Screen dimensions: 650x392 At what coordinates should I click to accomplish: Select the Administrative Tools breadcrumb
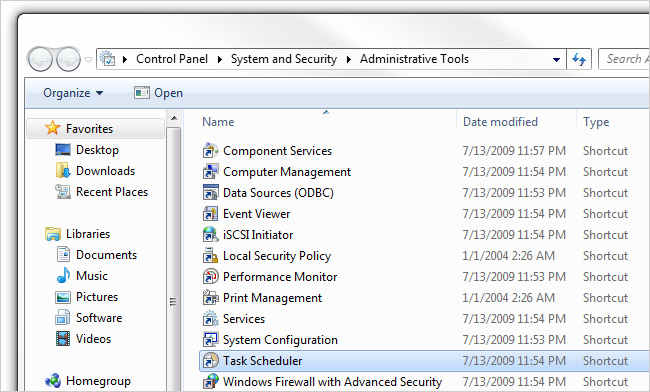tap(414, 59)
